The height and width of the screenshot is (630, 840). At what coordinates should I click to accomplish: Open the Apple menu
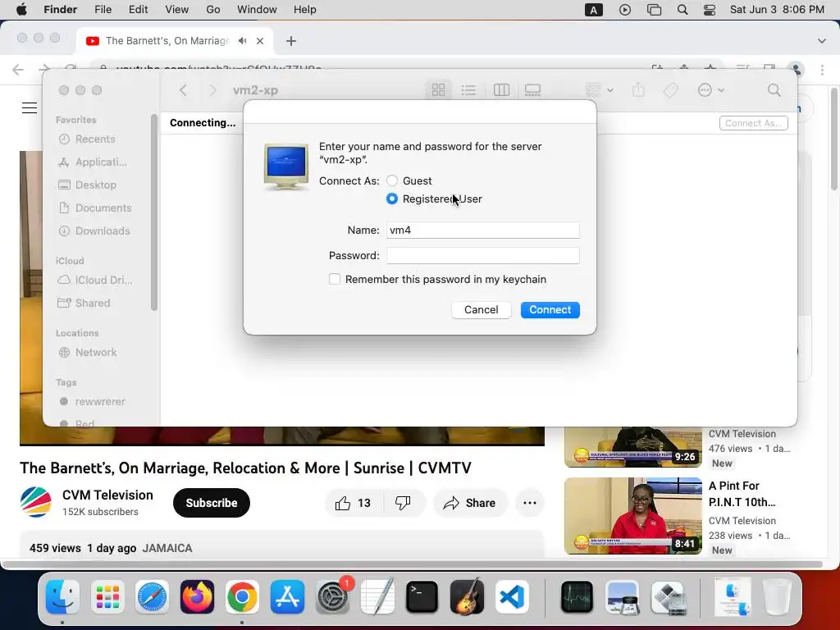point(21,10)
